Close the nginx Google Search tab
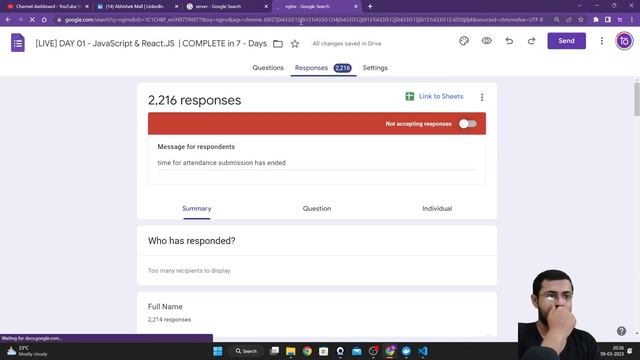Viewport: 640px width, 360px height. pos(356,7)
